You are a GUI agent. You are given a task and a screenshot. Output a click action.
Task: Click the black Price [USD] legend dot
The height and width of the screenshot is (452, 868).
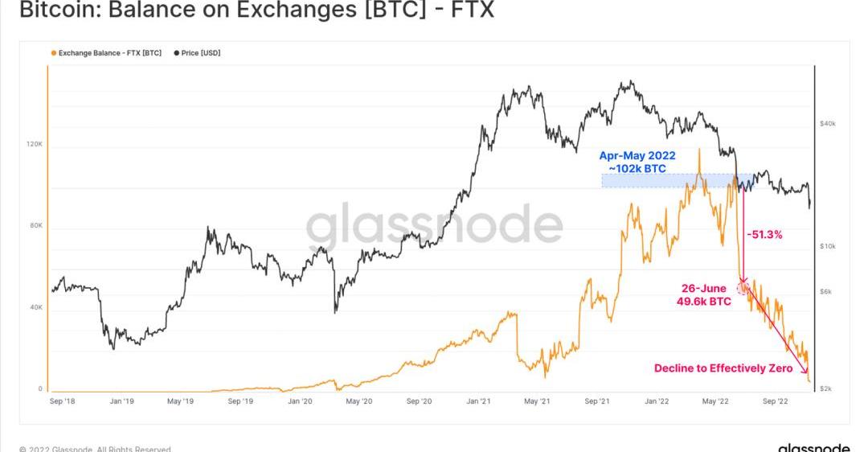[177, 53]
